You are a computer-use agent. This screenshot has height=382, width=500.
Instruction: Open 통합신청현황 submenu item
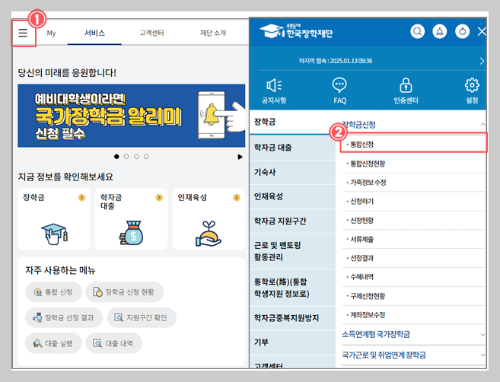[x=413, y=164]
